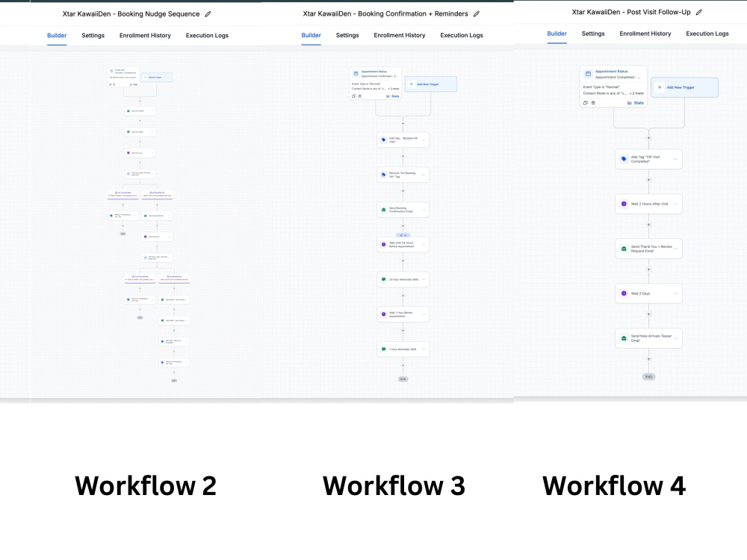Open Settings tab in Booking Confirmation + Reminders
Viewport: 747px width, 560px height.
pyautogui.click(x=347, y=35)
